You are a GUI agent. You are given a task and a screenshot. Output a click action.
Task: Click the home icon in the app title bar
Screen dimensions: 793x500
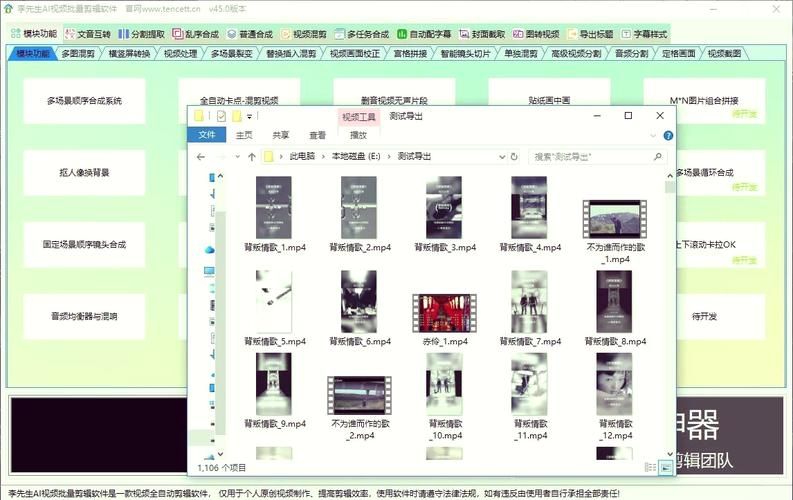click(x=9, y=9)
